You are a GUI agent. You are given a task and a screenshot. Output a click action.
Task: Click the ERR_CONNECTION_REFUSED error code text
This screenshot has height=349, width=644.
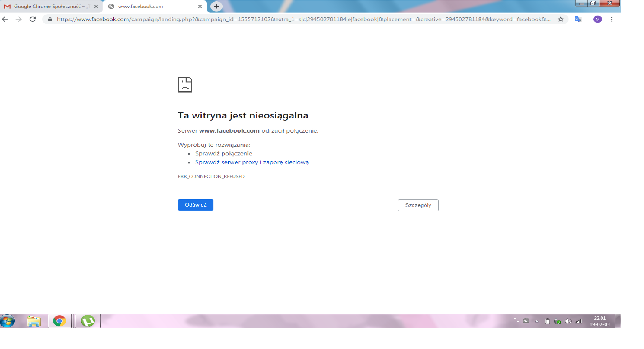coord(211,177)
